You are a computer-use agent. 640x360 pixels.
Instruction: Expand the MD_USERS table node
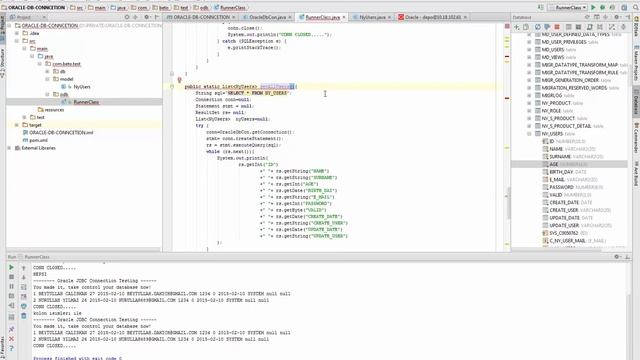[x=529, y=50]
